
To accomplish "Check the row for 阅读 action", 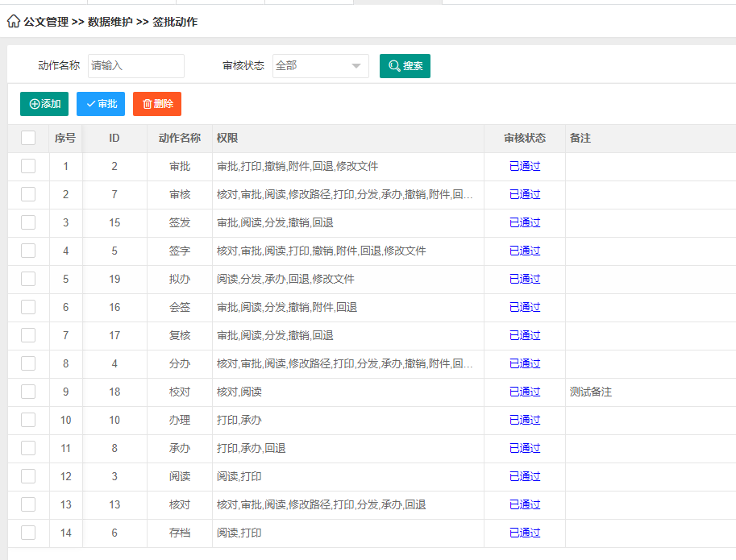I will click(28, 476).
